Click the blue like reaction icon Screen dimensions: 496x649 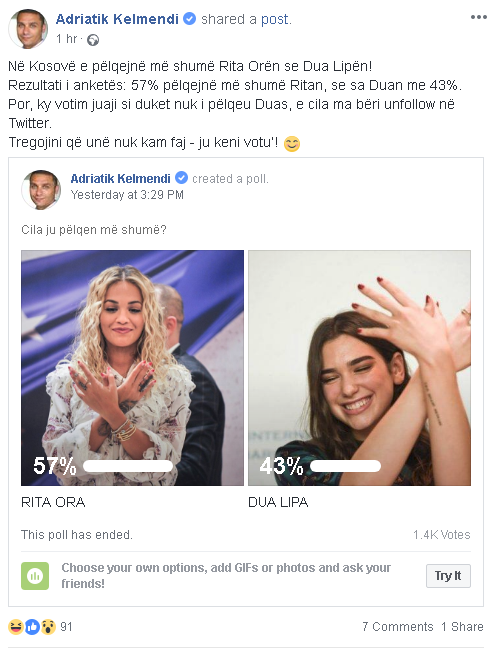click(x=32, y=627)
